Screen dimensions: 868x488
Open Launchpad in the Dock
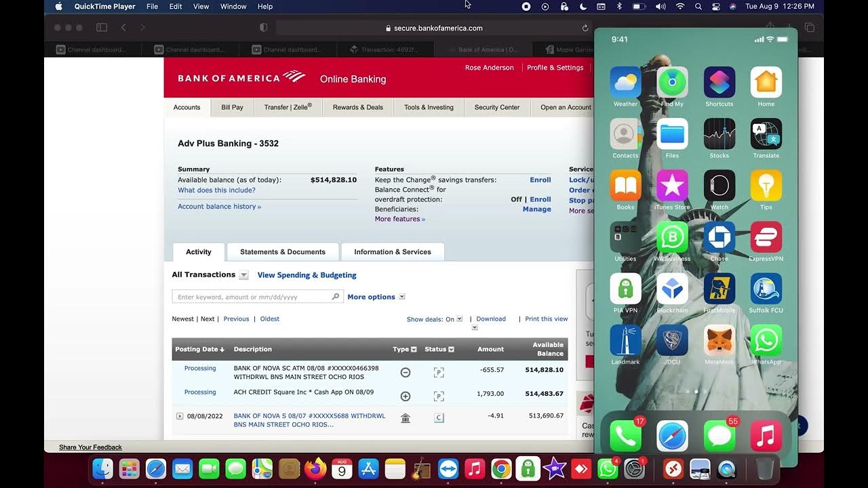(129, 468)
